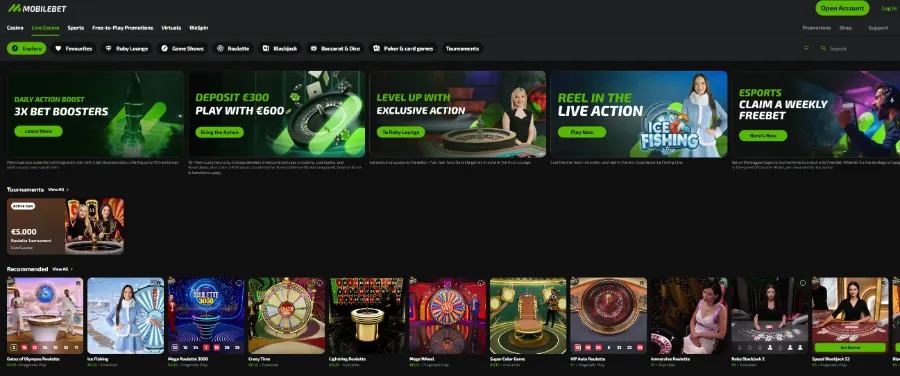Screen dimensions: 900x376
Task: Click info icon on Mega Wheel card
Action: (x=481, y=283)
